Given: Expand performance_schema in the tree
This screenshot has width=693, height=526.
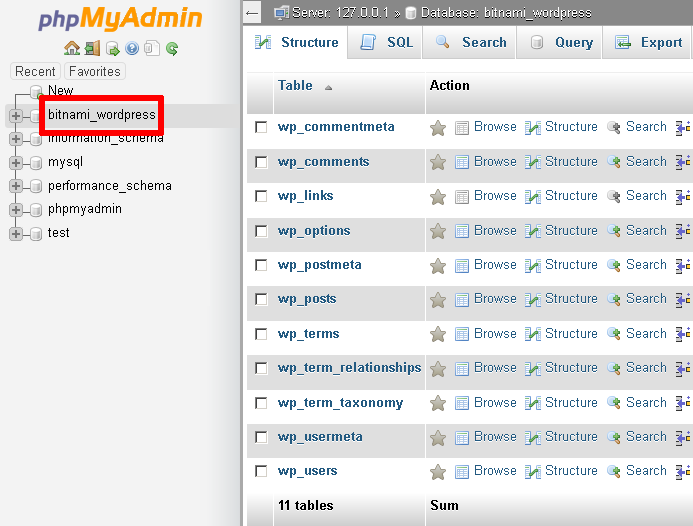Looking at the screenshot, I should click(x=16, y=186).
